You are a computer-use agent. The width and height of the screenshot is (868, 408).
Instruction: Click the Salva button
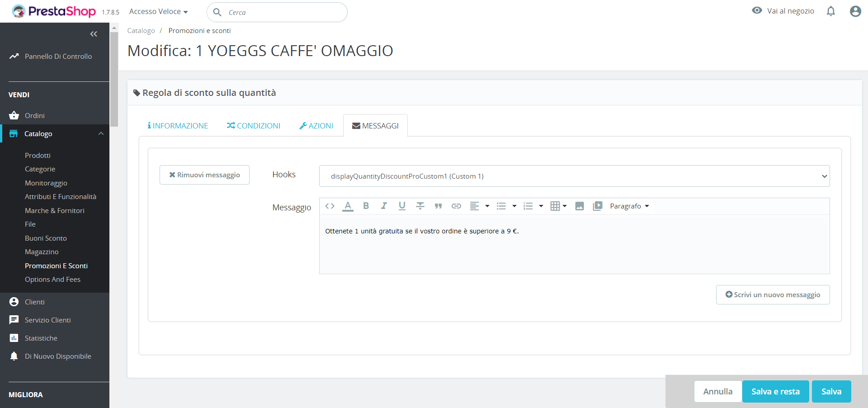point(831,392)
